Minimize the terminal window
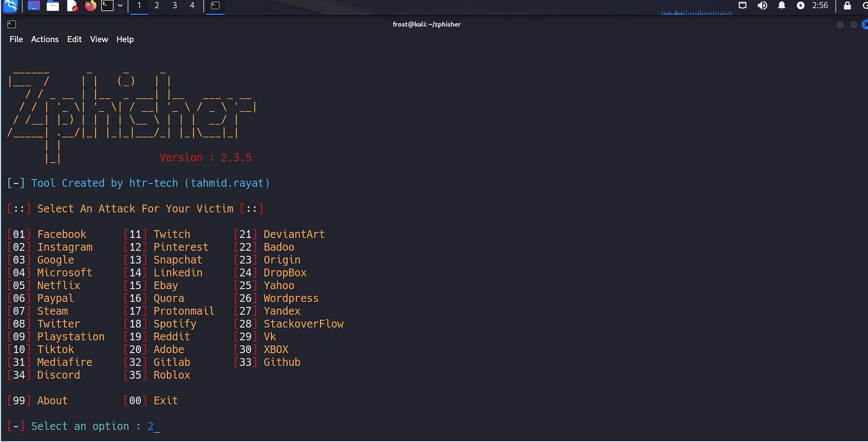This screenshot has width=868, height=442. click(x=841, y=24)
